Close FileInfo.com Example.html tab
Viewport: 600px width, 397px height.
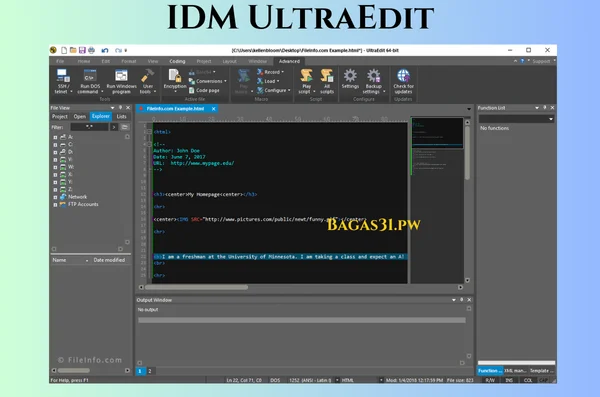214,109
